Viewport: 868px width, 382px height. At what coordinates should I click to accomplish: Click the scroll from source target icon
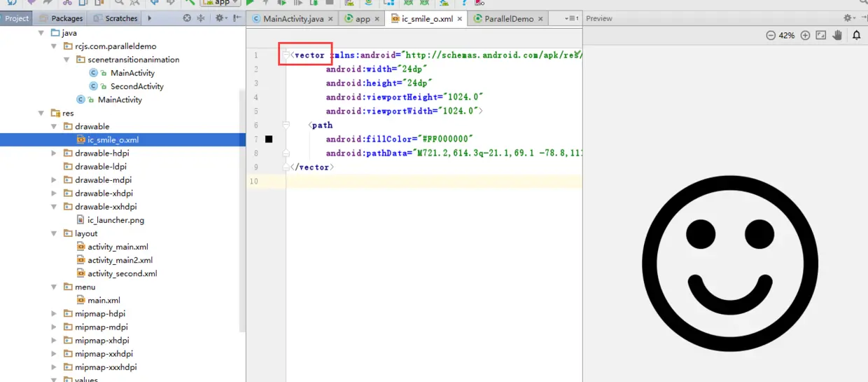point(187,18)
